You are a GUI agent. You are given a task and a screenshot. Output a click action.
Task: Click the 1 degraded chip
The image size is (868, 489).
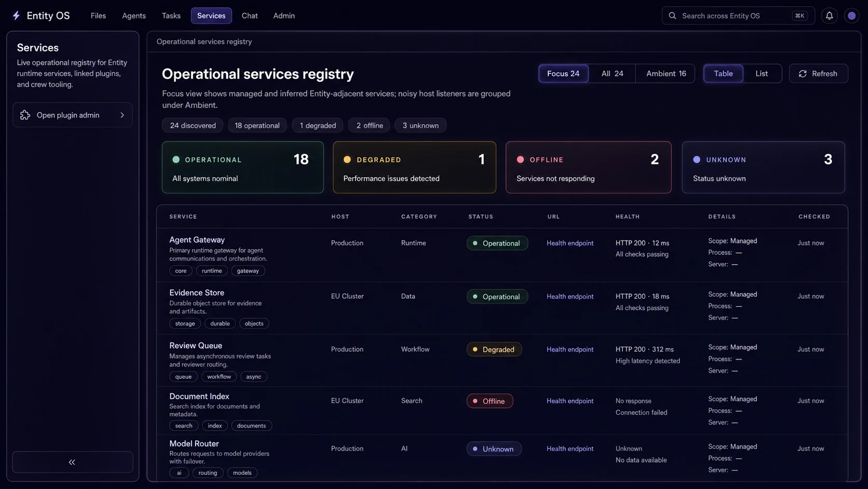click(x=318, y=125)
